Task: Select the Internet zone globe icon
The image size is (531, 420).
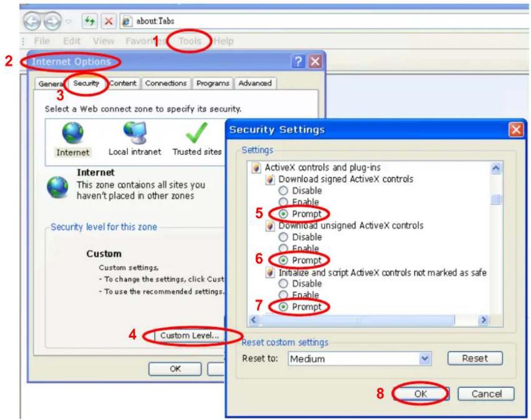Action: point(72,133)
